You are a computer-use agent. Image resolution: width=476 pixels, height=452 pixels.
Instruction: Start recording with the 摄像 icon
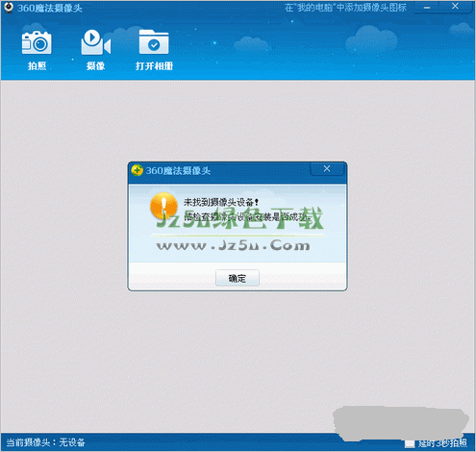point(96,42)
